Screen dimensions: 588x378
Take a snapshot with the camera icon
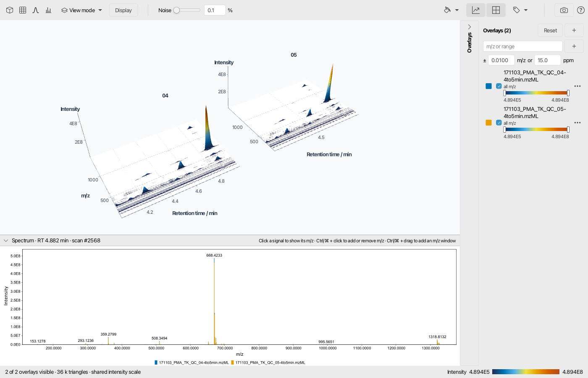click(x=564, y=10)
